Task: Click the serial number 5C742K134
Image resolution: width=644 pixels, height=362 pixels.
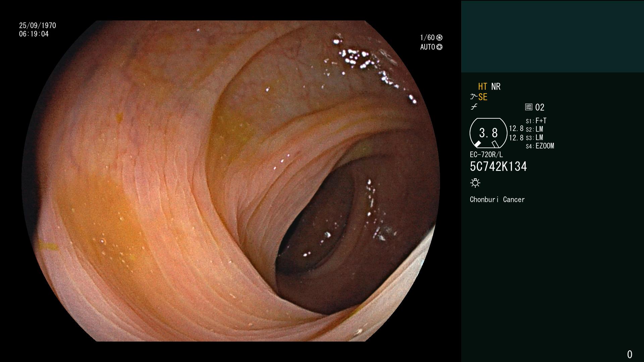Action: click(498, 167)
